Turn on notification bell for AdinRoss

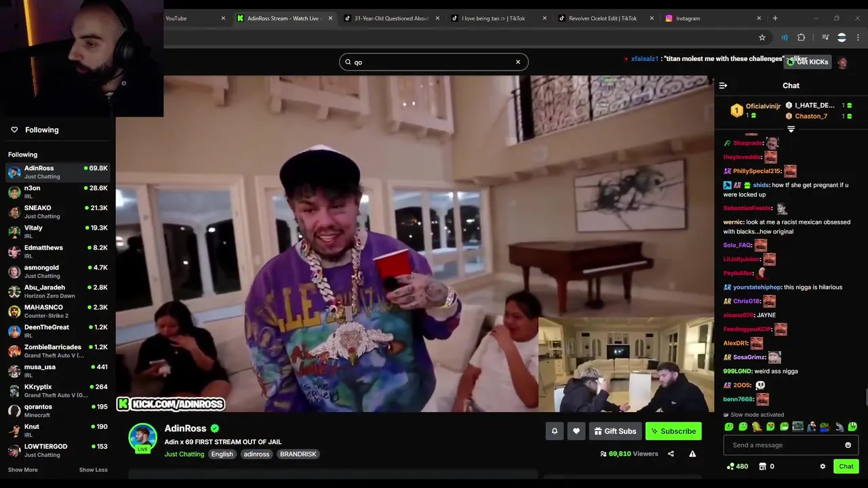(554, 431)
